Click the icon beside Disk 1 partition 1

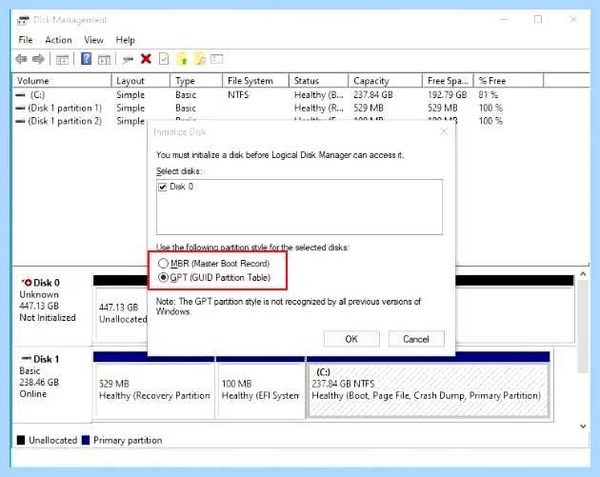[x=20, y=108]
